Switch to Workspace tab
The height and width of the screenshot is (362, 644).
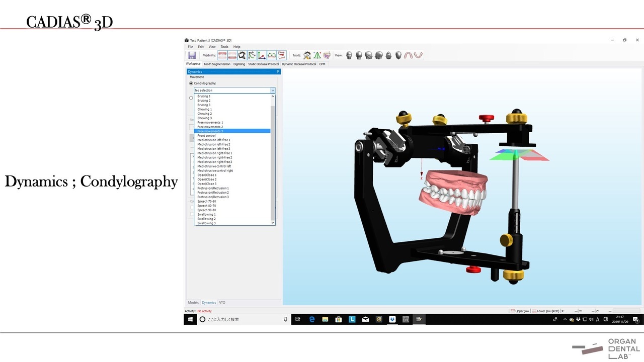[193, 64]
